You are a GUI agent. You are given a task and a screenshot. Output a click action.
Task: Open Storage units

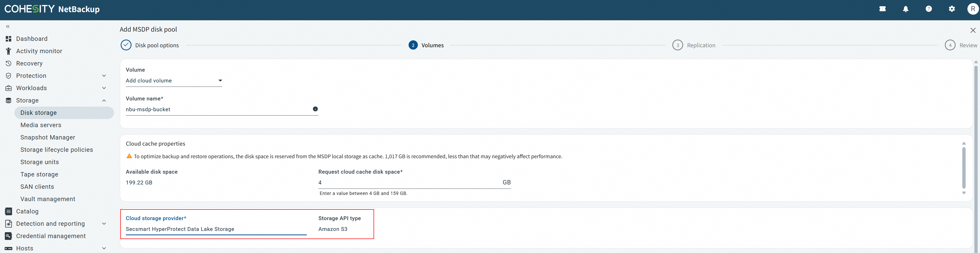click(x=40, y=162)
